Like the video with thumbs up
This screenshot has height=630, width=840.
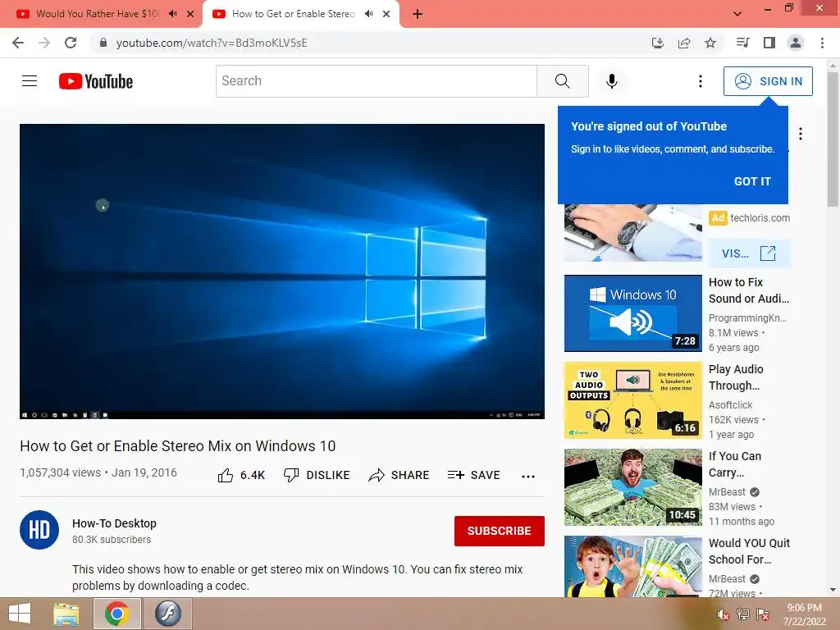coord(242,475)
